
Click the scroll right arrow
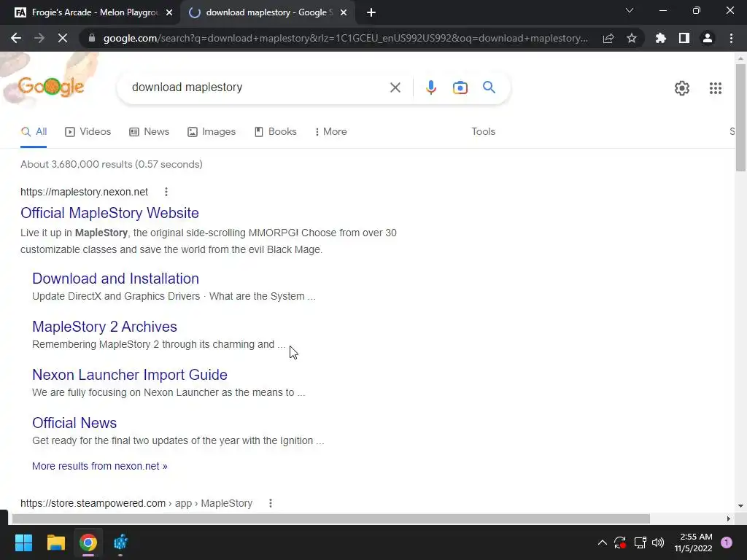pos(728,518)
